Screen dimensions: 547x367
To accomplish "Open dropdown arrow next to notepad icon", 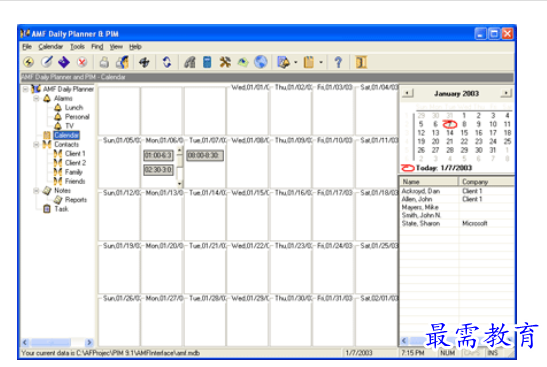I will coord(321,62).
